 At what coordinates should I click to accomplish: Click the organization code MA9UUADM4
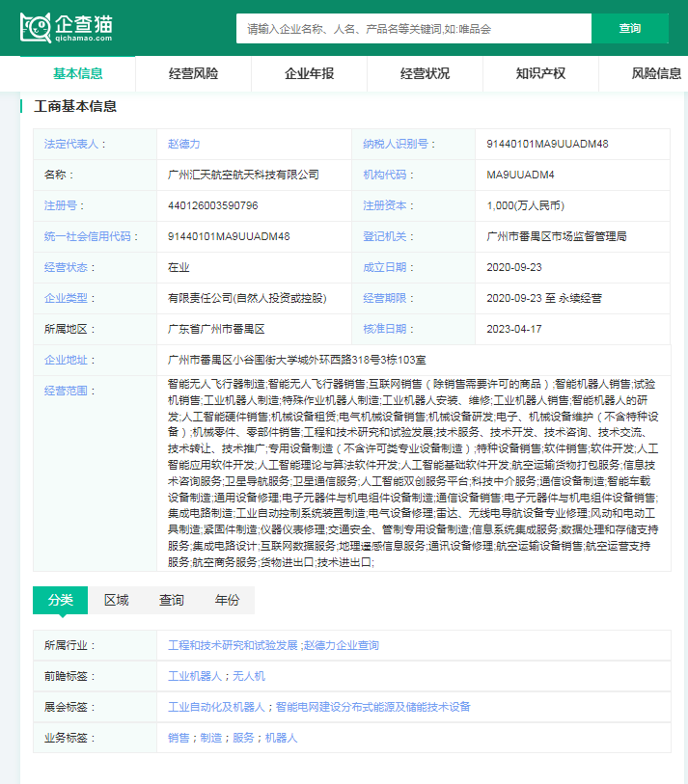pos(520,175)
